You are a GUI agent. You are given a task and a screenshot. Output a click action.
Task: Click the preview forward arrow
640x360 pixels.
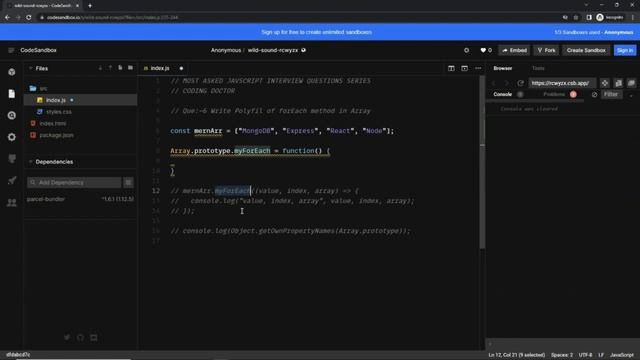[507, 83]
